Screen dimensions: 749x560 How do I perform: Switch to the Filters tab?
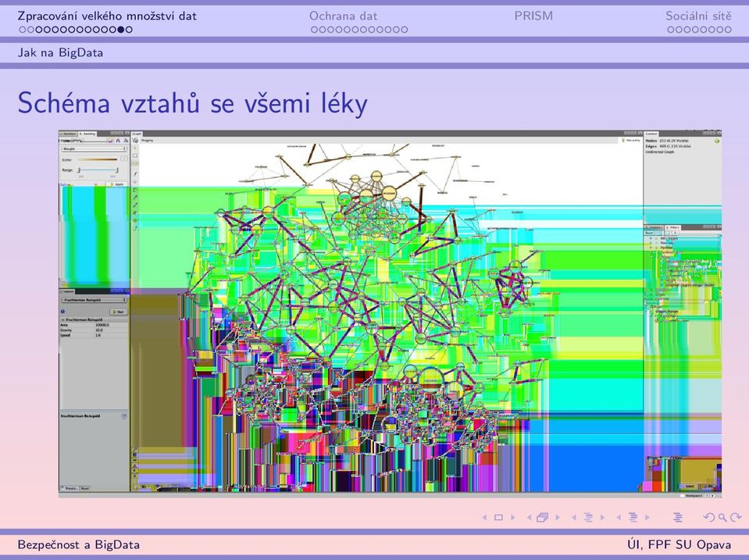pyautogui.click(x=672, y=227)
